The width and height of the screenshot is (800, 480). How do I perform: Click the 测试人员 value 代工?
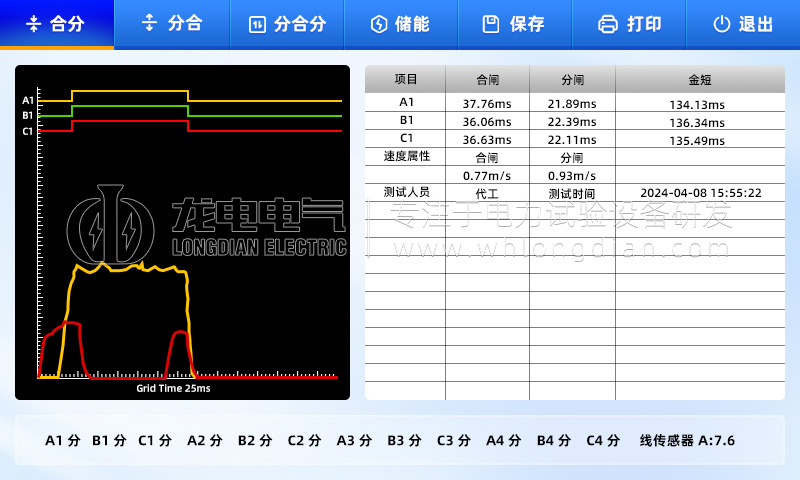click(x=487, y=193)
